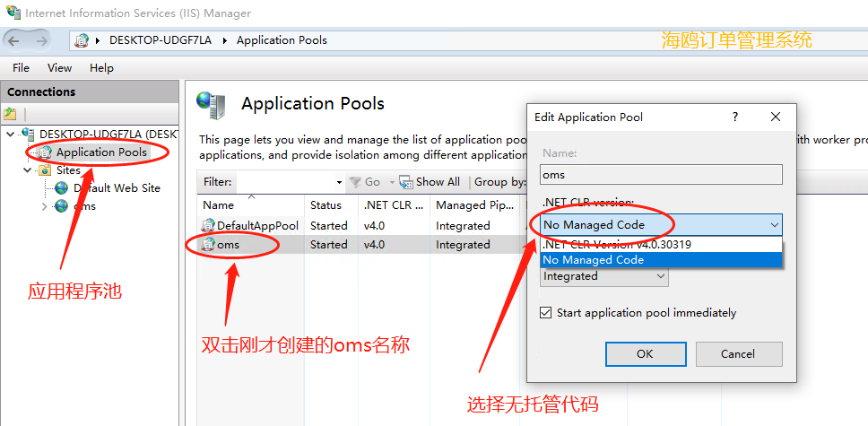Select the Sites tree item

coord(69,170)
